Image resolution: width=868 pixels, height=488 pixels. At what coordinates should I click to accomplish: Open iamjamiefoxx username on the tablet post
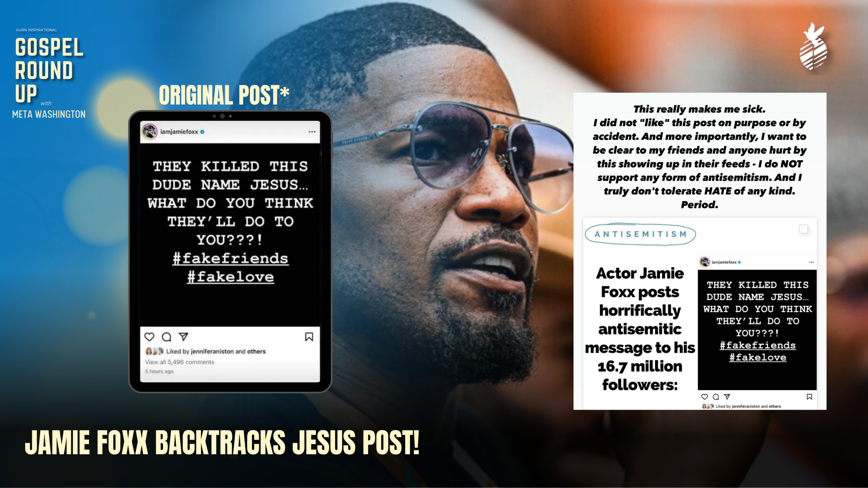[179, 132]
